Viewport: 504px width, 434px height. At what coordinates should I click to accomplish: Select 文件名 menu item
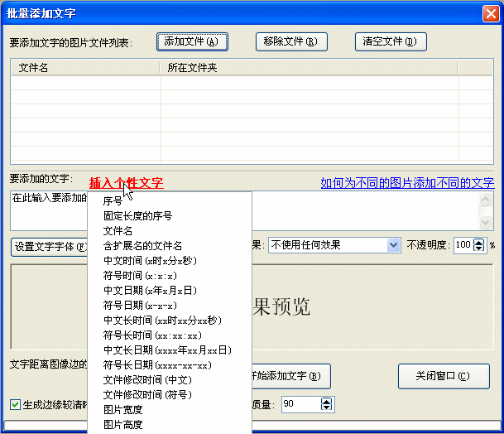pos(118,231)
